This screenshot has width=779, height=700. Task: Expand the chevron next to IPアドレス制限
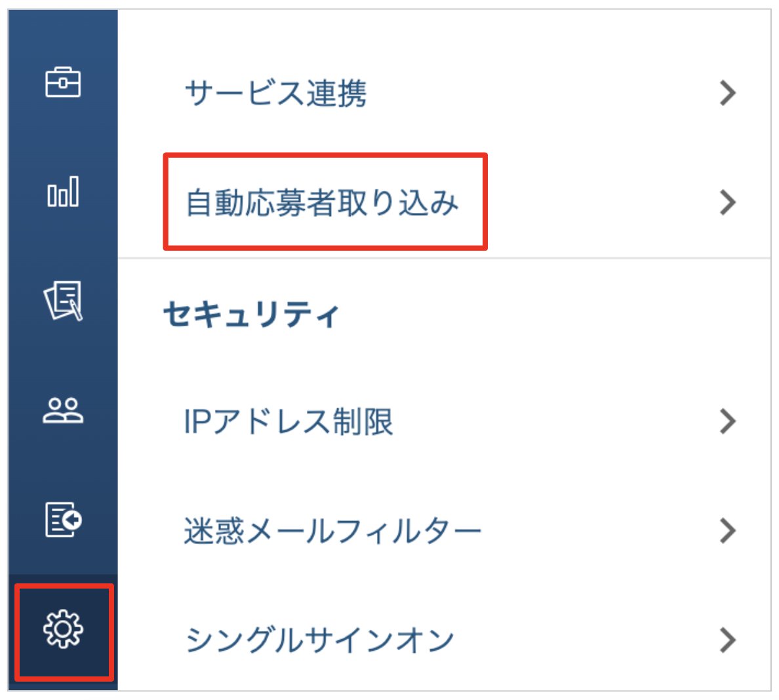pos(727,421)
